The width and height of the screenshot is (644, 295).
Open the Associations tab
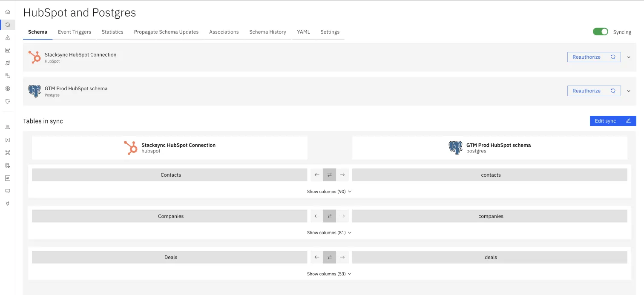[224, 32]
